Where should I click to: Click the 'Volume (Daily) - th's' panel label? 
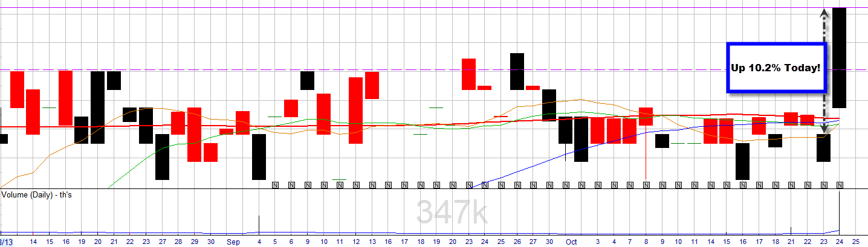coord(36,195)
